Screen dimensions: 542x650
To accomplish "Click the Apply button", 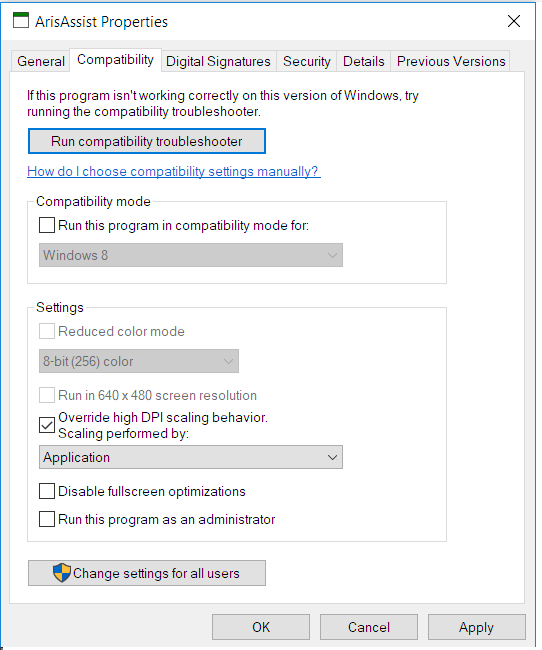I will pos(476,627).
